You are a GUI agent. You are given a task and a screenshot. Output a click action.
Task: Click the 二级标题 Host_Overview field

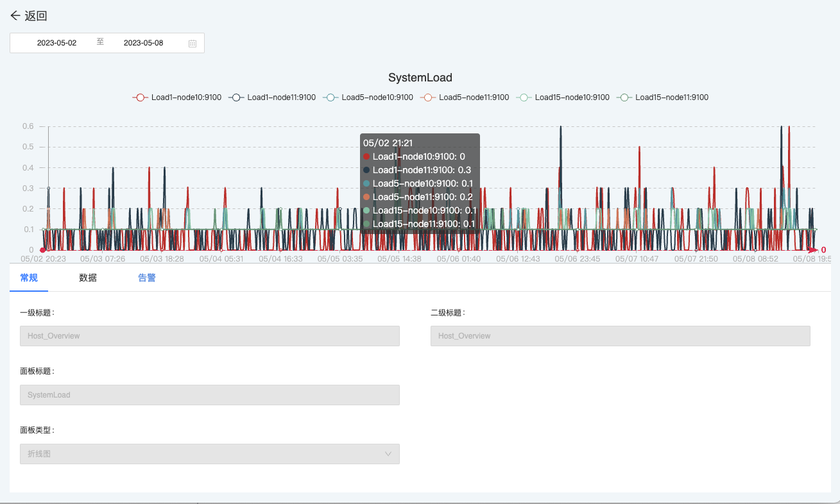[x=621, y=336]
